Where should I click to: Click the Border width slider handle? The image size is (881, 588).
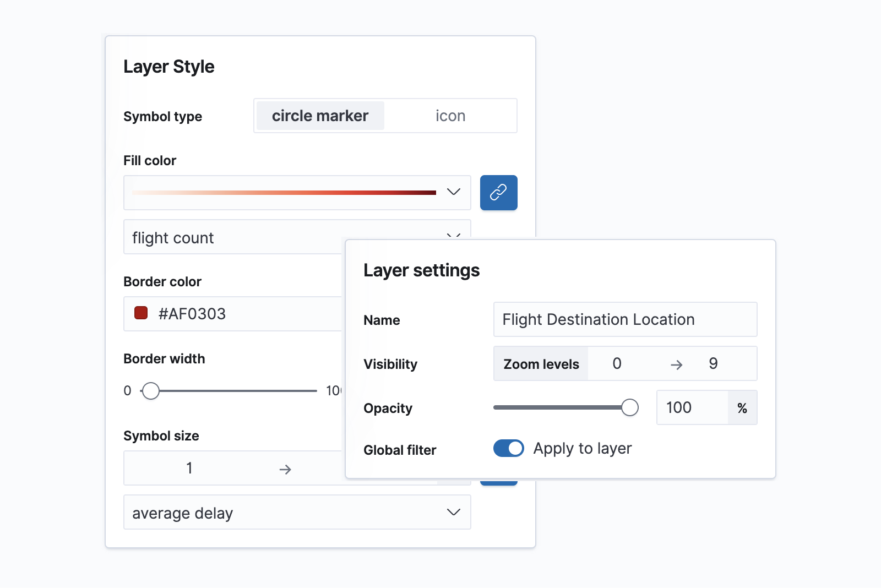pyautogui.click(x=150, y=391)
